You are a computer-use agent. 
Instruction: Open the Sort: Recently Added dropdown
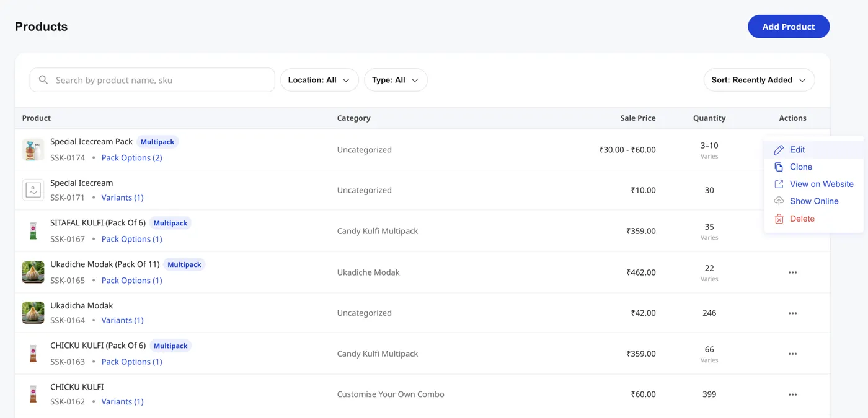coord(759,80)
